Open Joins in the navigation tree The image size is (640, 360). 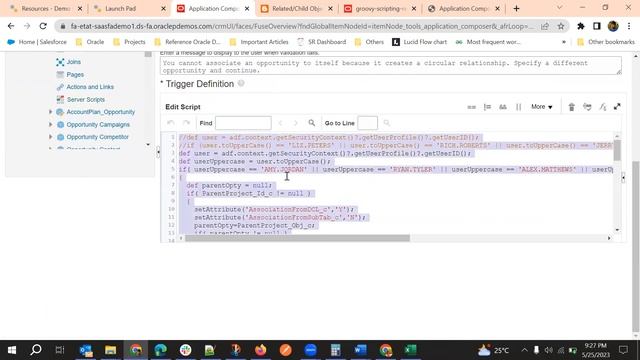pos(73,62)
